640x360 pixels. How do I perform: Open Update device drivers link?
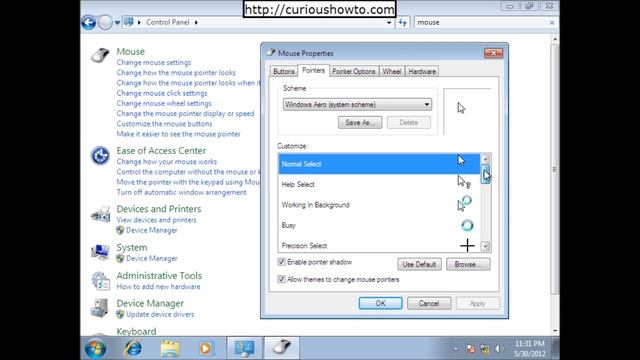tap(160, 314)
